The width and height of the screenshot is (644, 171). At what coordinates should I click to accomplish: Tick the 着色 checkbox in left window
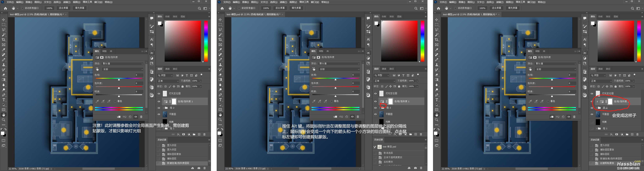115,101
